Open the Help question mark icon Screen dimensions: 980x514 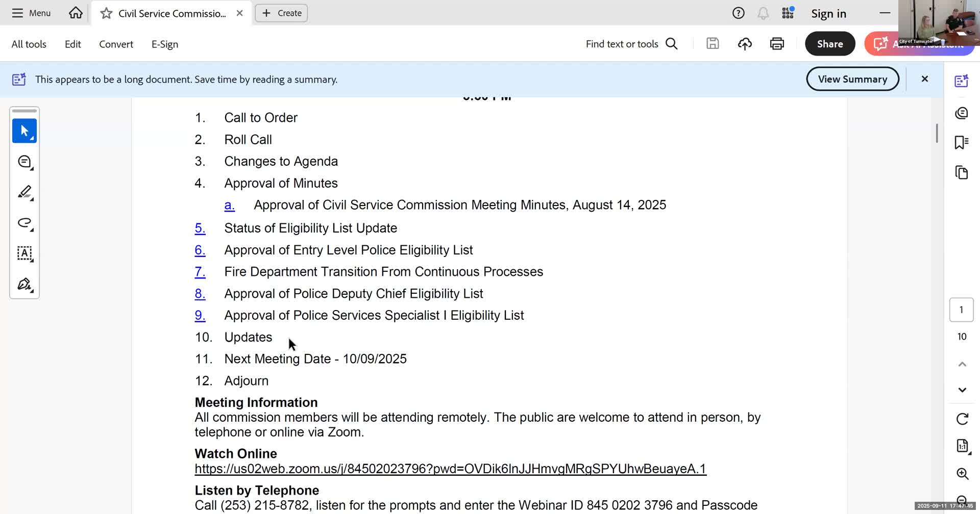click(x=738, y=13)
